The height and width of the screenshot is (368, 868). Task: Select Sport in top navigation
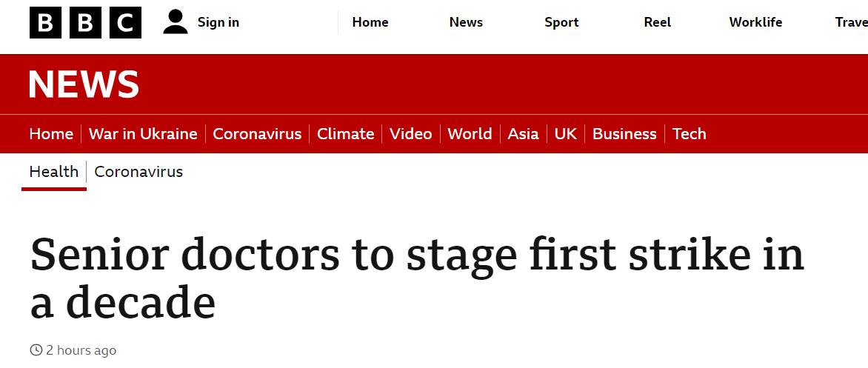coord(561,22)
